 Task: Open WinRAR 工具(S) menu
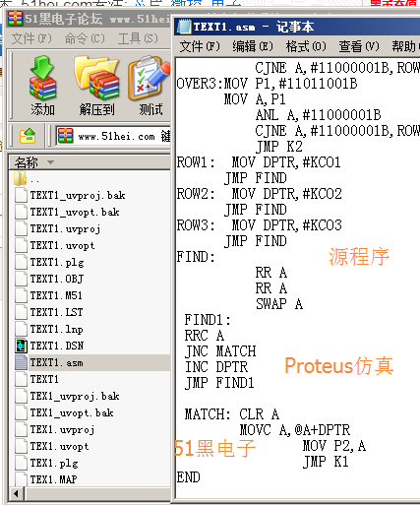point(138,38)
